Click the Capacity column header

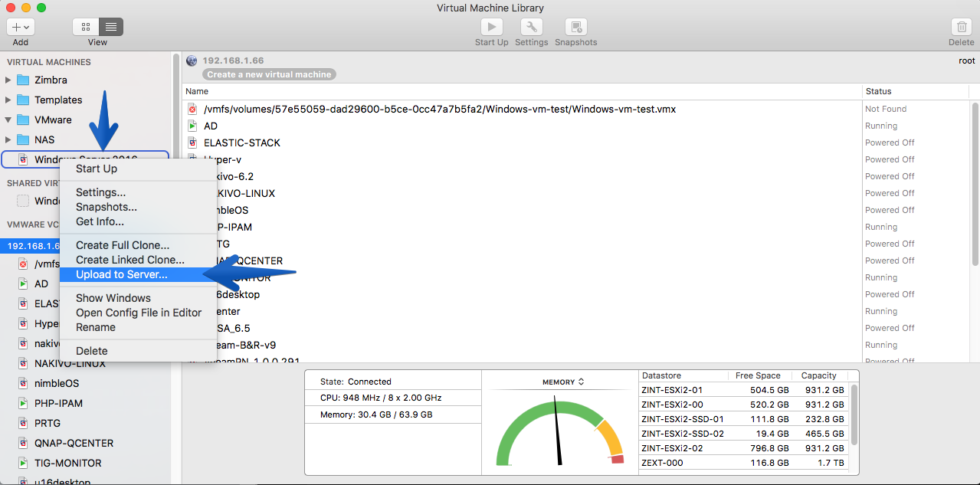click(818, 375)
